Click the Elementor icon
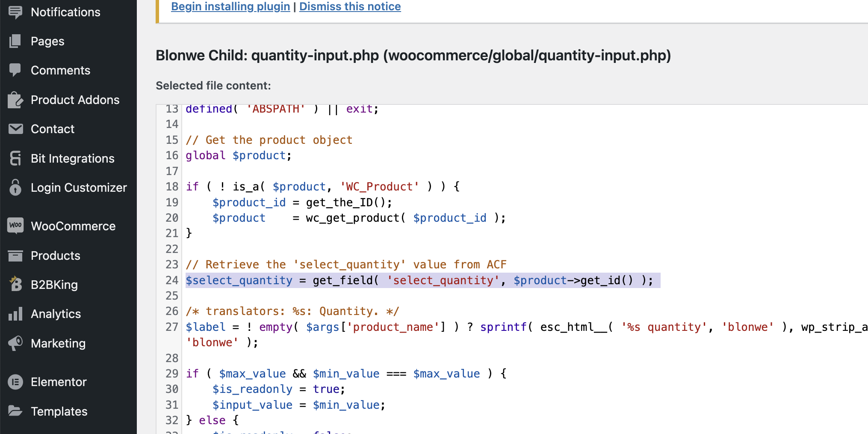This screenshot has width=868, height=434. 15,382
